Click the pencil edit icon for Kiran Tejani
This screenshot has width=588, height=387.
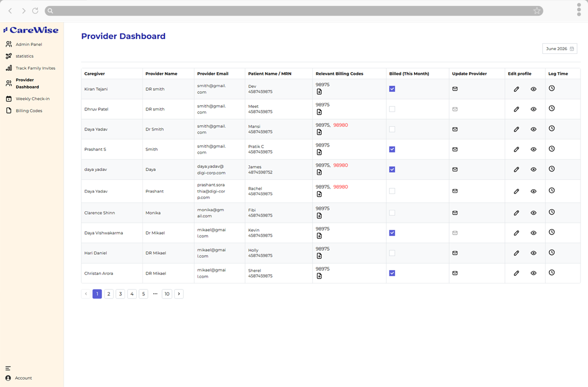point(516,89)
